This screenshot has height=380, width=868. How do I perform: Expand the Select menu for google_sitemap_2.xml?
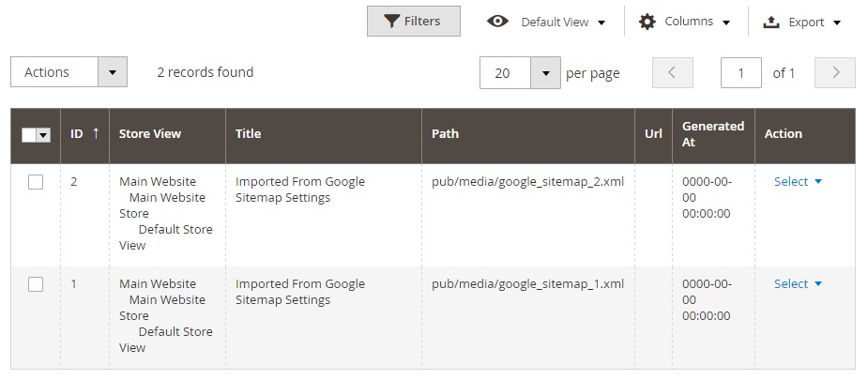point(798,182)
